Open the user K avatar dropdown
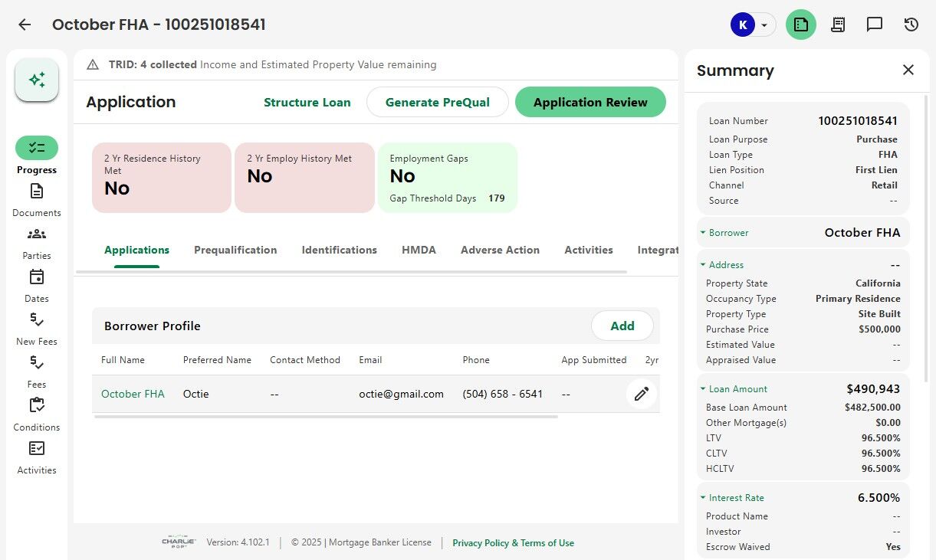 point(752,25)
